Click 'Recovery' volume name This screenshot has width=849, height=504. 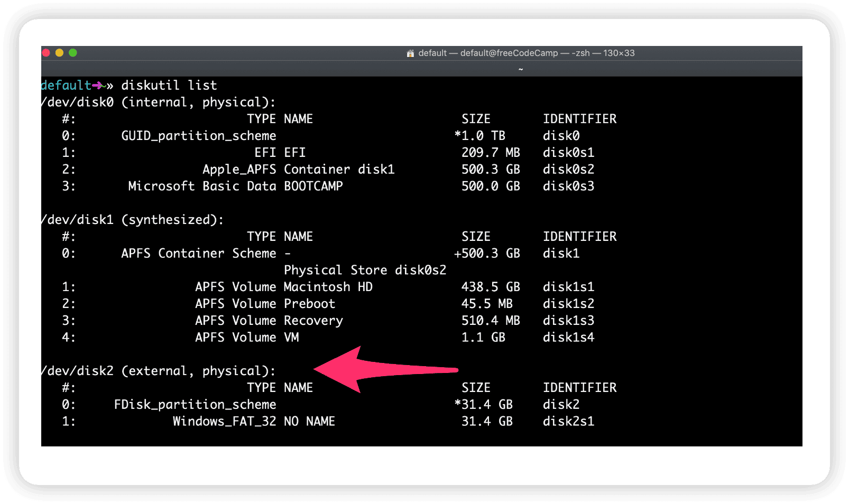(x=313, y=321)
